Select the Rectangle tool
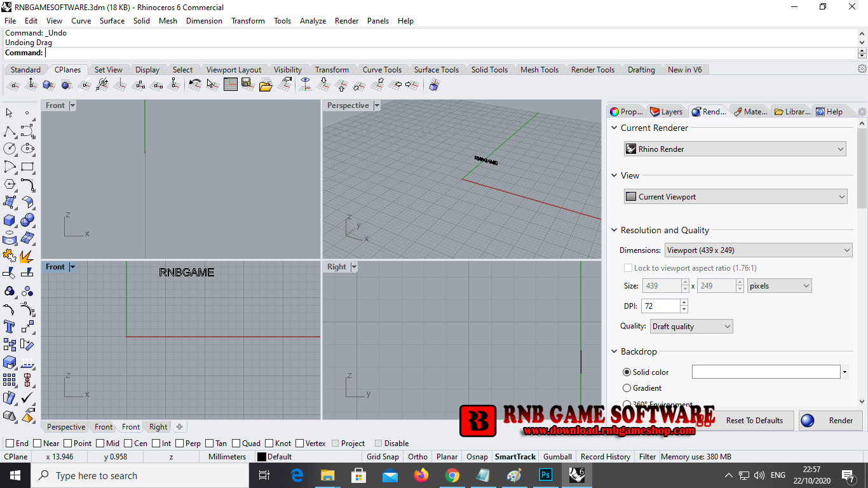This screenshot has width=868, height=488. pos(27,166)
